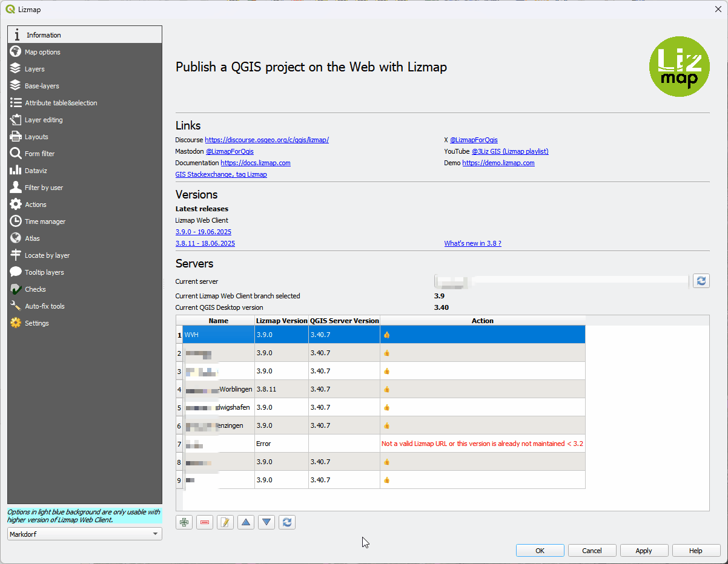The width and height of the screenshot is (728, 564).
Task: Open the YouTube 3Liz GIS playlist link
Action: pyautogui.click(x=510, y=151)
